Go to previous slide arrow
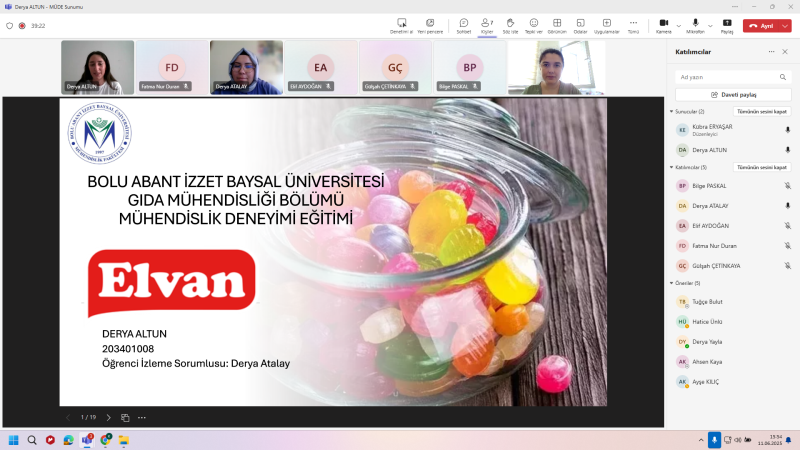The height and width of the screenshot is (450, 800). (x=67, y=417)
